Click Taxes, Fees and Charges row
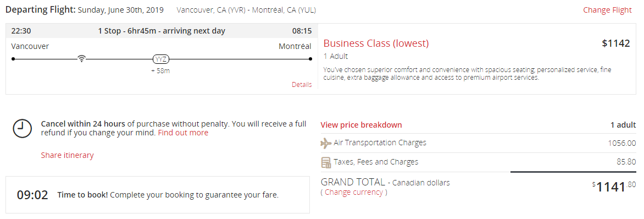Image resolution: width=644 pixels, height=219 pixels. (x=478, y=162)
